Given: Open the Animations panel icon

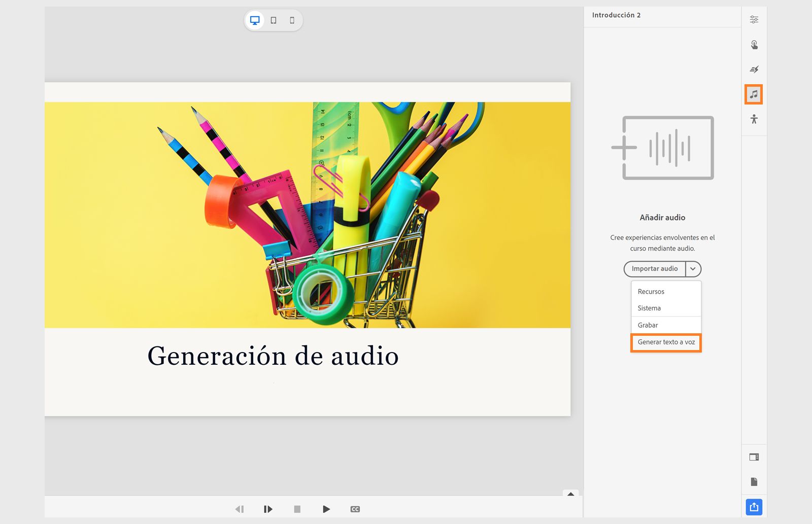Looking at the screenshot, I should pyautogui.click(x=754, y=69).
